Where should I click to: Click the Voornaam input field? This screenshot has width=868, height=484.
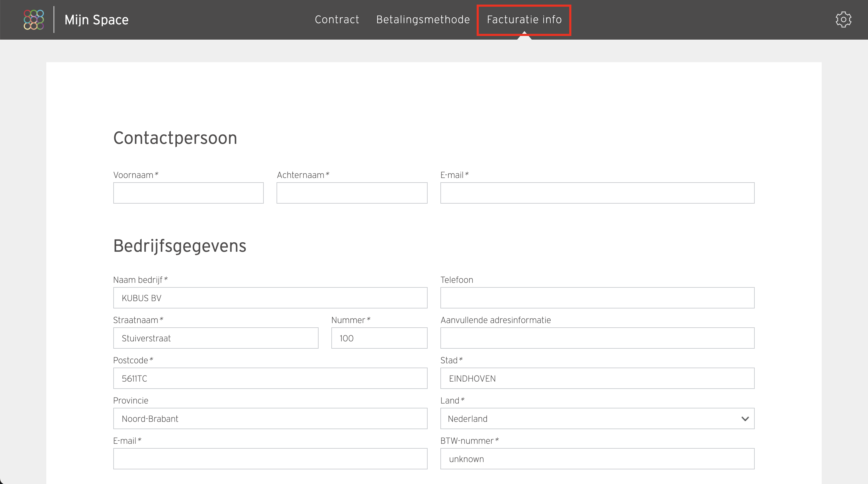tap(188, 193)
